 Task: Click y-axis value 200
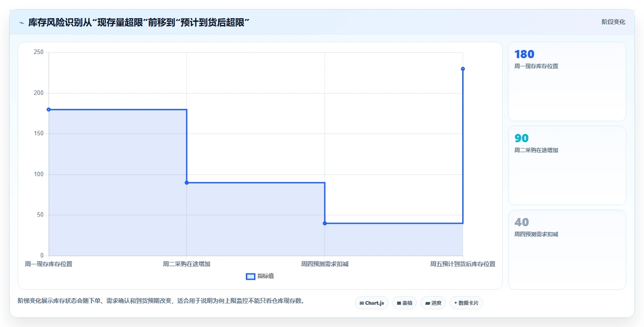[39, 93]
